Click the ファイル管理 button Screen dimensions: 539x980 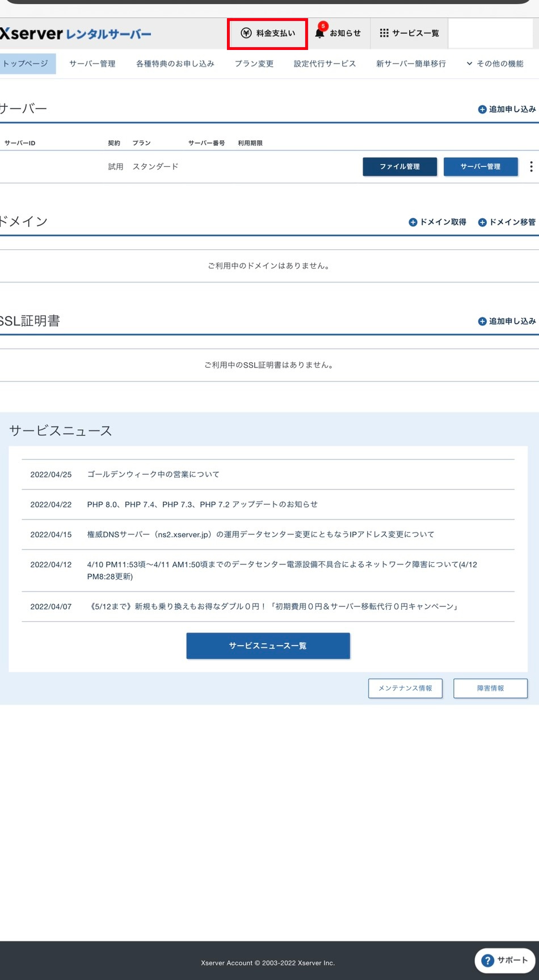point(400,166)
